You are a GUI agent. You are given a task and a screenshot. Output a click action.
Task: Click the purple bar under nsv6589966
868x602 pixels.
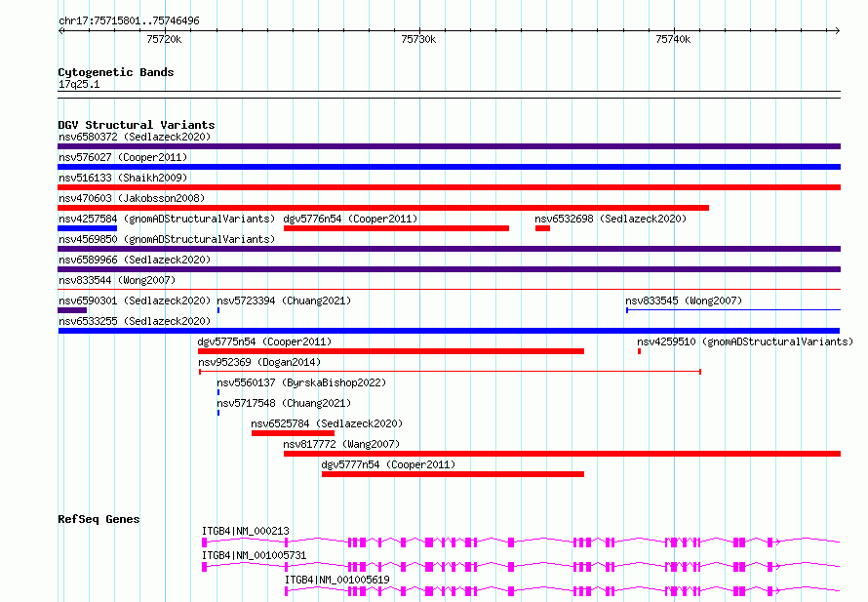click(449, 269)
